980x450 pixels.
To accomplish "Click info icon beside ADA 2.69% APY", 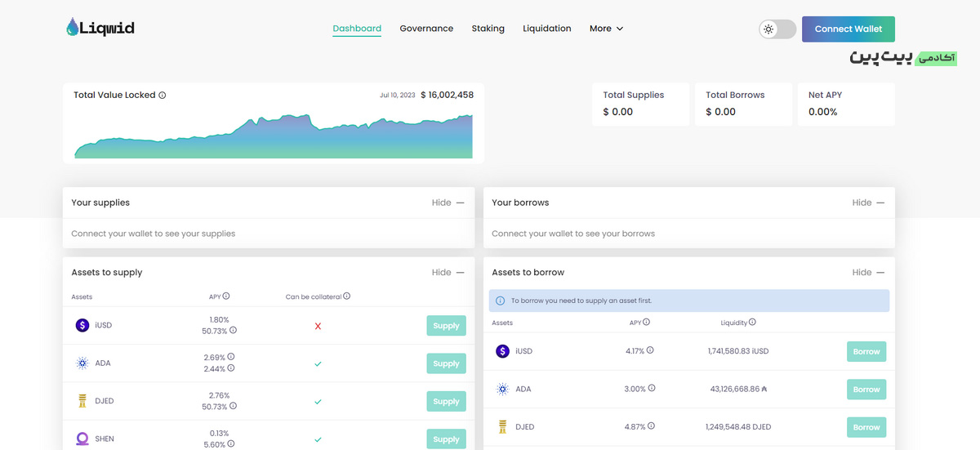I will [x=231, y=357].
